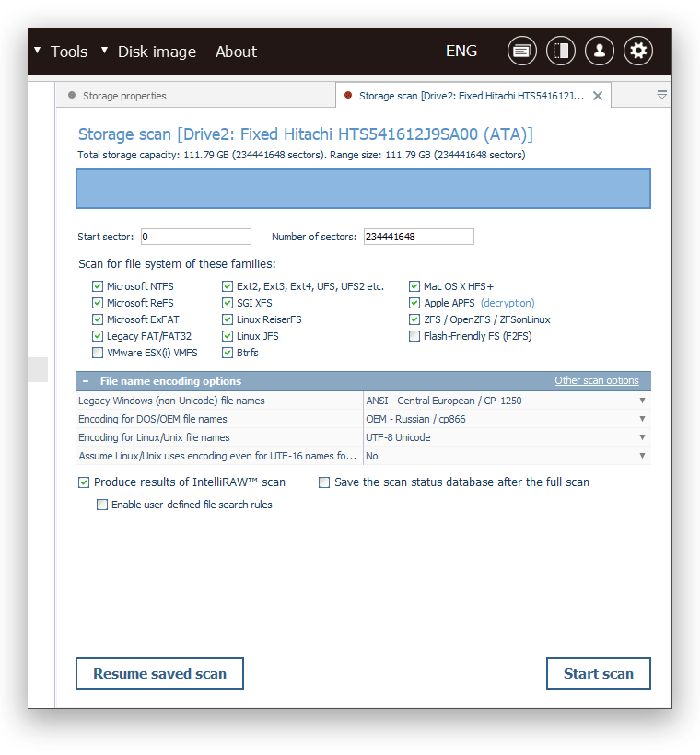
Task: Open the user account icon
Action: click(x=600, y=51)
